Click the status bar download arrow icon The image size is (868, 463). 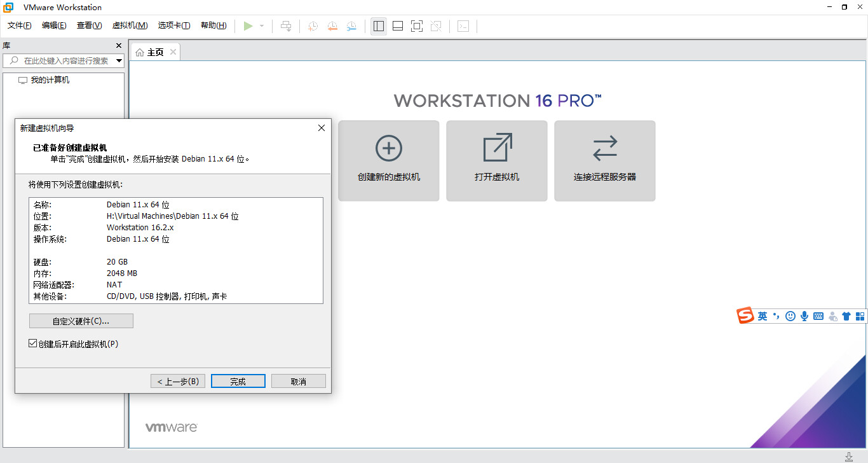pyautogui.click(x=850, y=457)
